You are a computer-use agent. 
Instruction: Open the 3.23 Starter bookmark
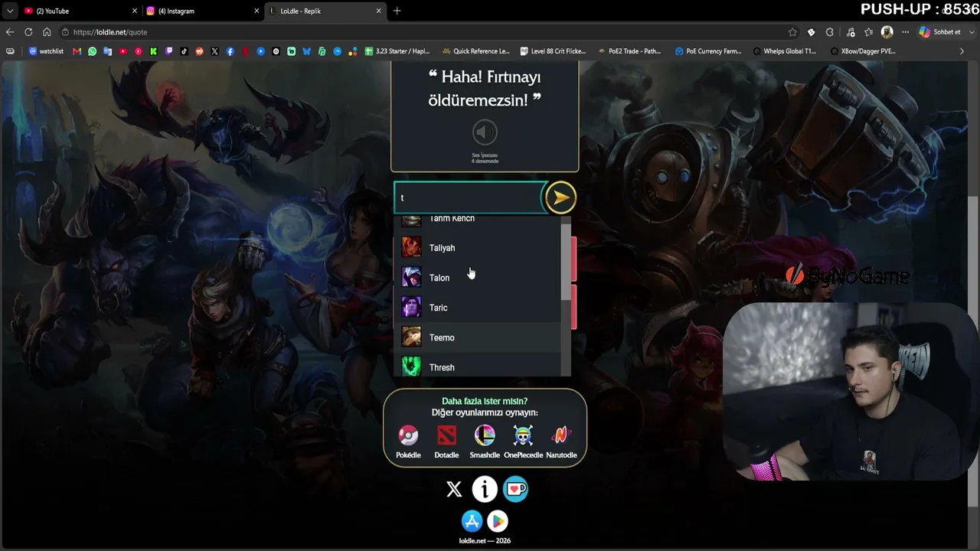click(x=397, y=51)
